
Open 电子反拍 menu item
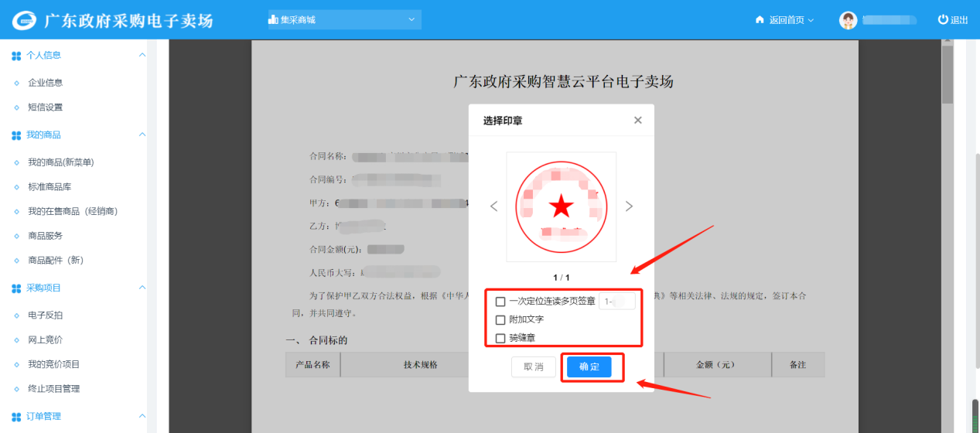pos(45,315)
